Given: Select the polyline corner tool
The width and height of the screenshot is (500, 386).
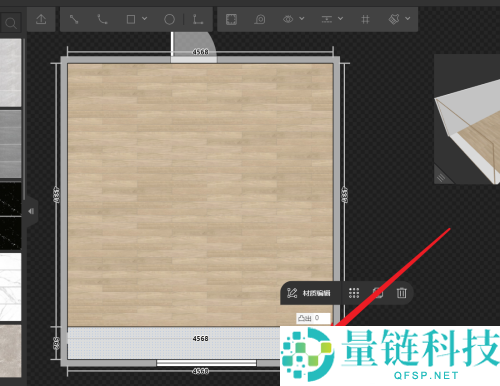Looking at the screenshot, I should [x=198, y=19].
